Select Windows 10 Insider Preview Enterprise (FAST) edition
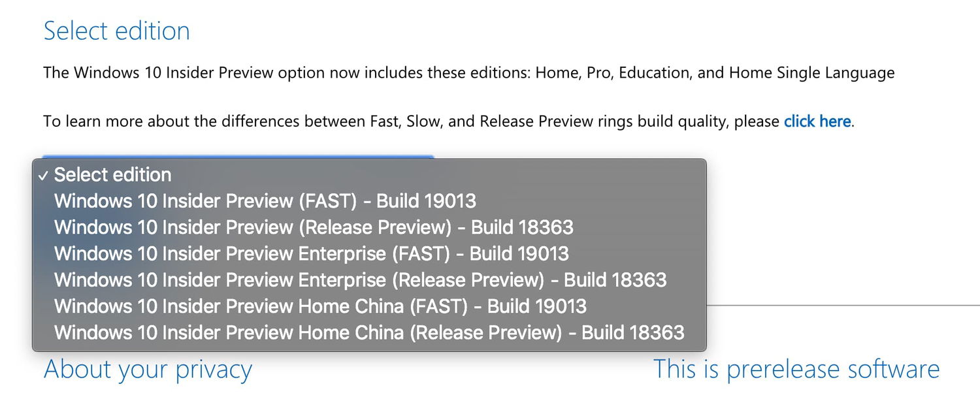 click(x=312, y=253)
